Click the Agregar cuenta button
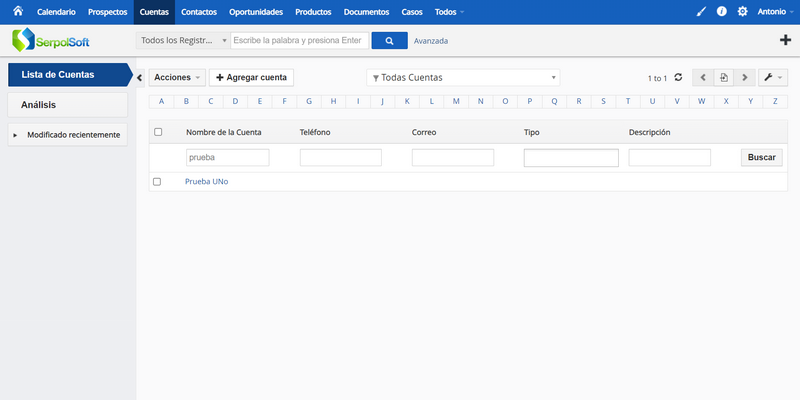 click(x=252, y=78)
